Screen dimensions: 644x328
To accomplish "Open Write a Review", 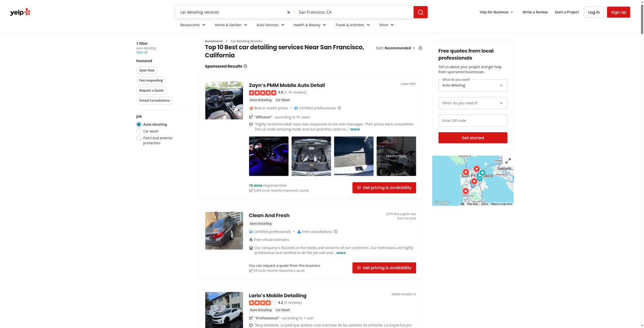I will 535,12.
